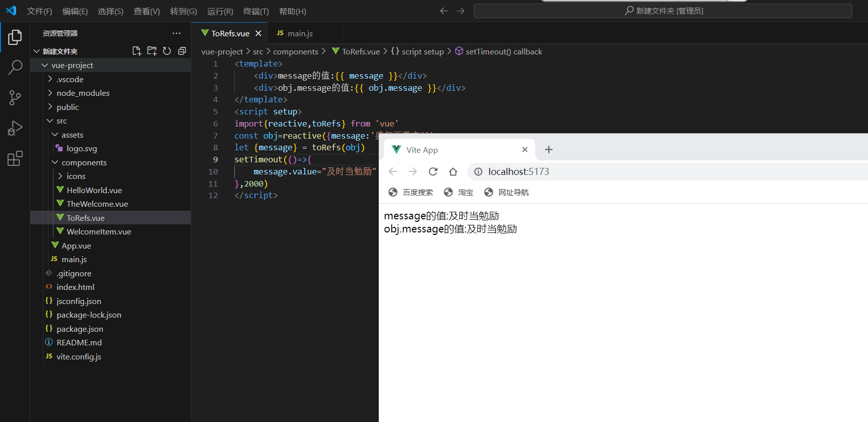
Task: Open explorer panel more actions menu
Action: (176, 33)
